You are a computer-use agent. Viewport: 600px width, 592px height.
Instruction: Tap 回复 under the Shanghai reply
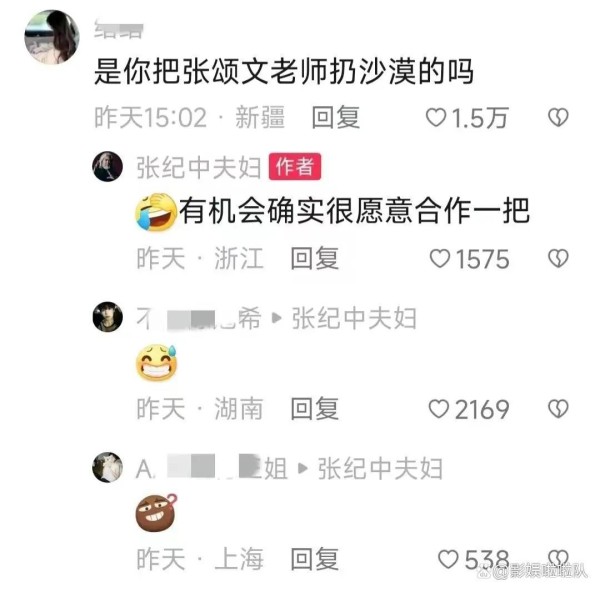coord(315,559)
